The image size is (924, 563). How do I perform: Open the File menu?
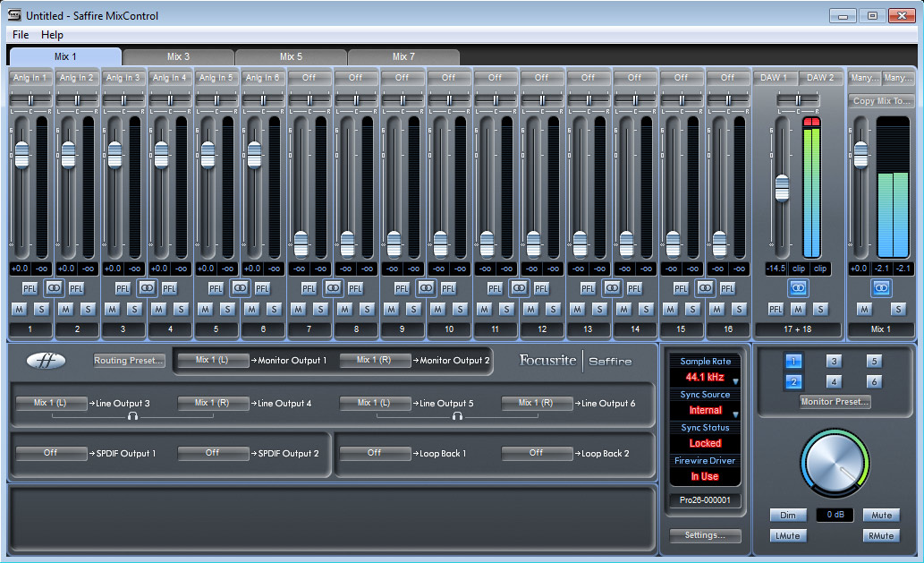[21, 35]
